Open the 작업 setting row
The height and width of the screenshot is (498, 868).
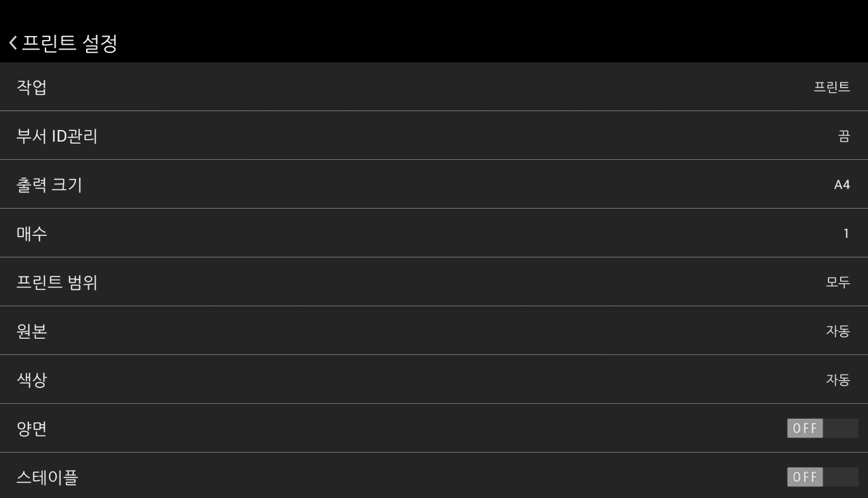point(434,87)
